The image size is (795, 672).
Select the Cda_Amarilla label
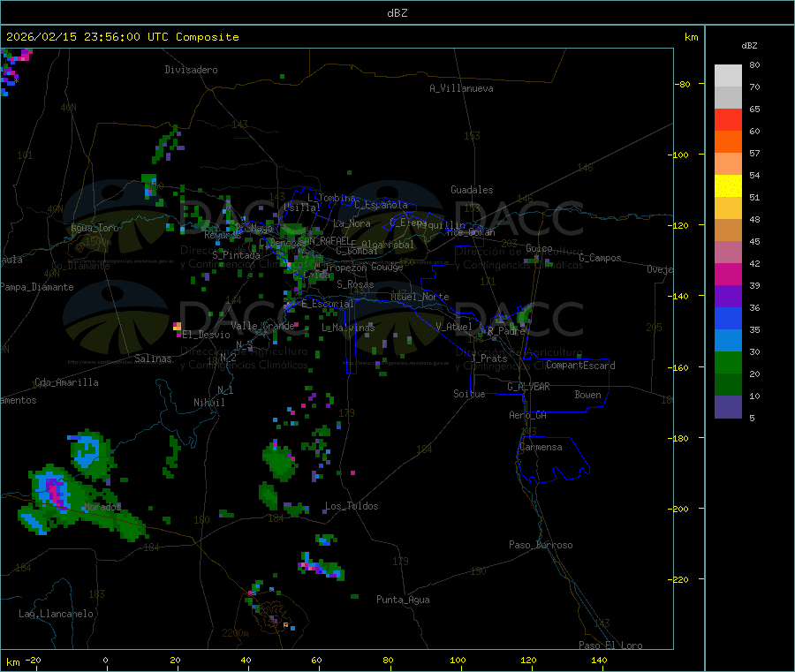[x=67, y=382]
